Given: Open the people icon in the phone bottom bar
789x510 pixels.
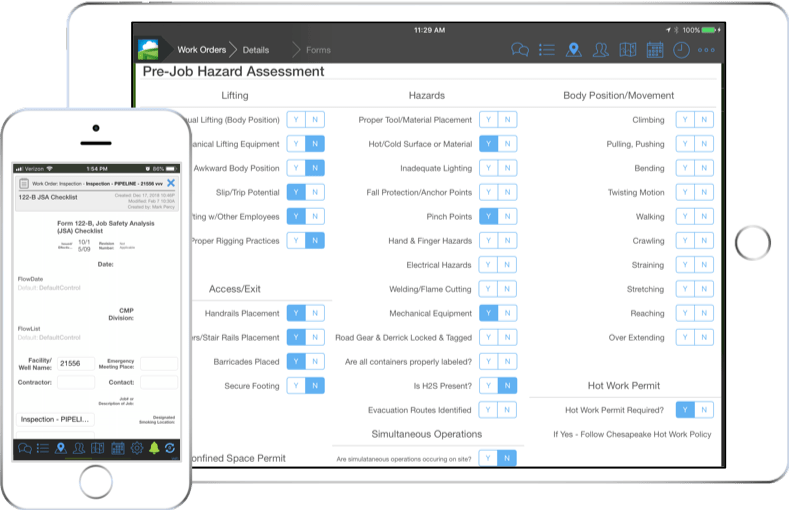Looking at the screenshot, I should (79, 448).
